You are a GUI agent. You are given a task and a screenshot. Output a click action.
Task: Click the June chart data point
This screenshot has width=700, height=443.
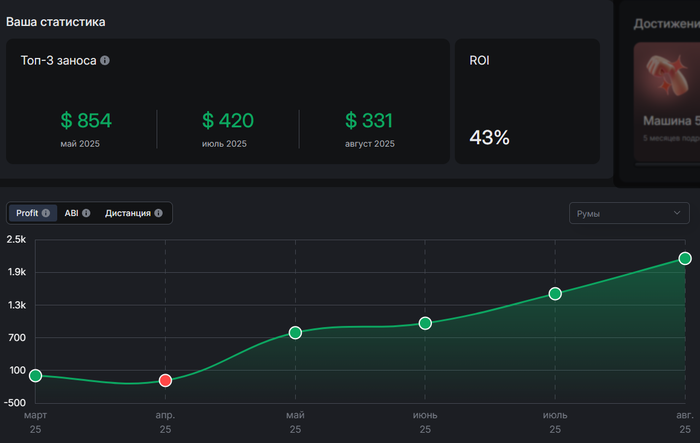(x=425, y=323)
